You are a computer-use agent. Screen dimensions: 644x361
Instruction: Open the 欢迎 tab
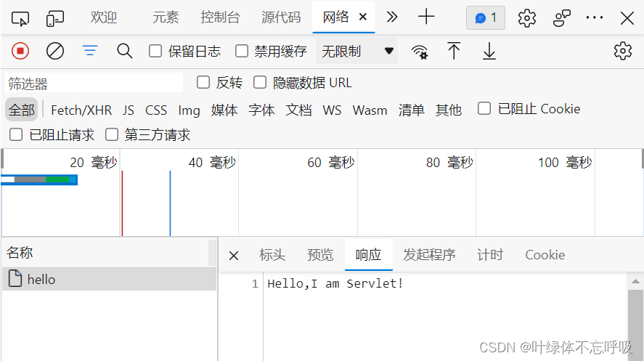[x=104, y=17]
